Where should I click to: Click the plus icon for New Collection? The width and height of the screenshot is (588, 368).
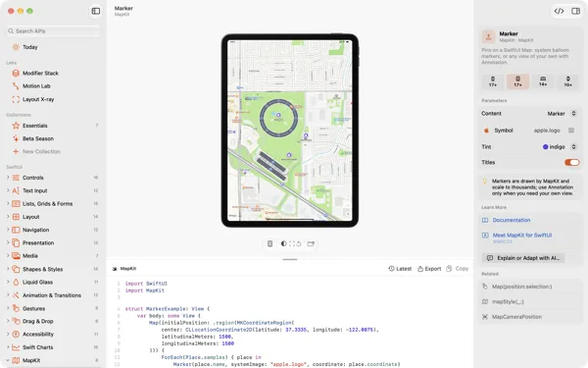click(16, 151)
